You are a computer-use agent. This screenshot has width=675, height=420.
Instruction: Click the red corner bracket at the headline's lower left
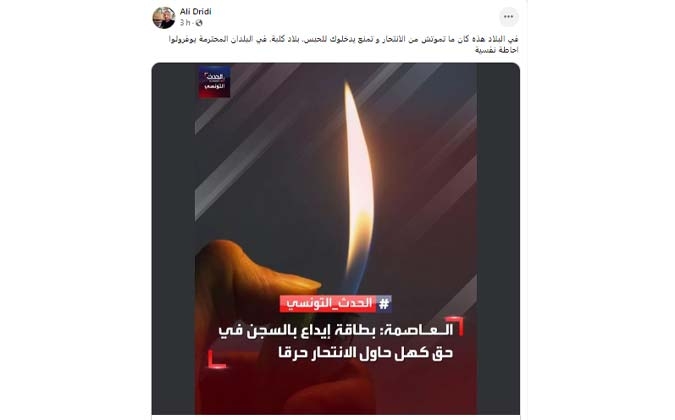[217, 359]
